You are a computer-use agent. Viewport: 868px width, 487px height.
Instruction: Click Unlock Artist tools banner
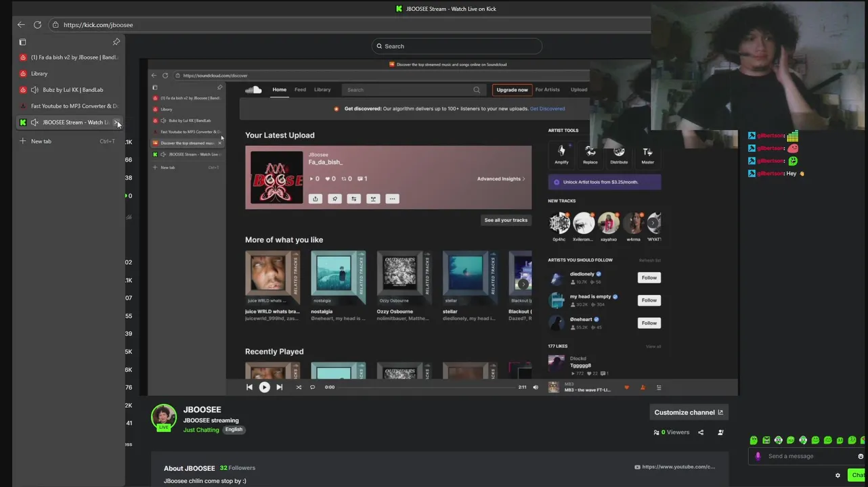click(x=605, y=182)
